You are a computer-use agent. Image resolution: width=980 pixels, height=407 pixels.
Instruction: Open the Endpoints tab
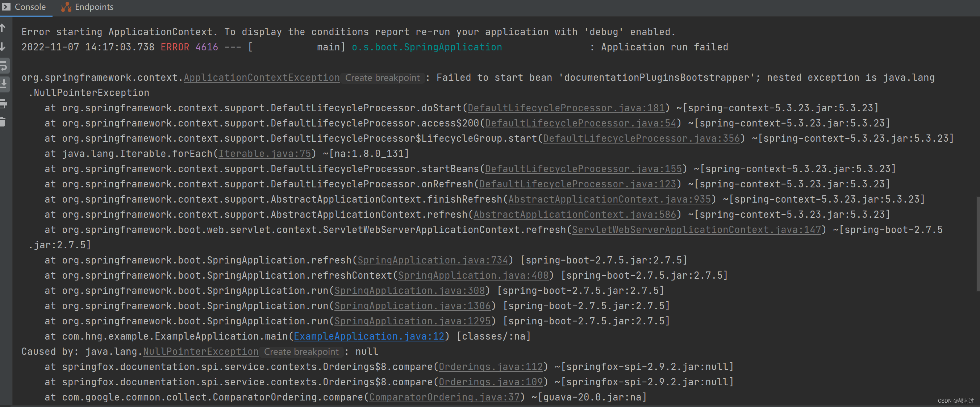point(94,7)
